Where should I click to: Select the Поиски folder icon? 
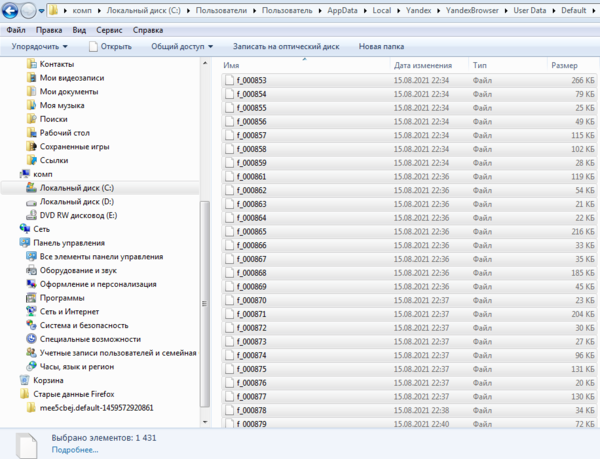point(31,119)
